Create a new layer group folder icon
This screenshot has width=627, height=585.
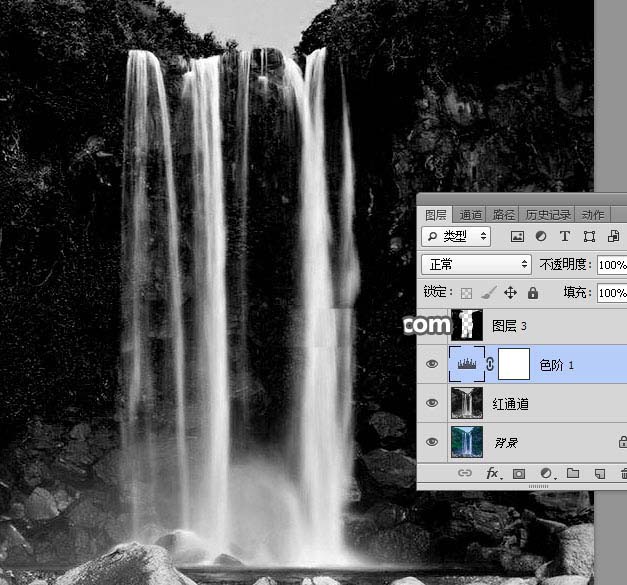pyautogui.click(x=573, y=473)
